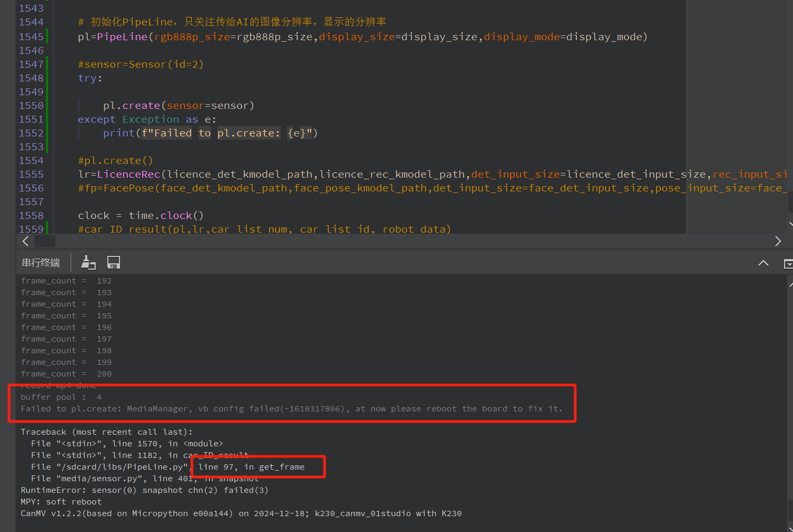Select the 串行终端 panel label
The height and width of the screenshot is (532, 793).
coord(41,263)
